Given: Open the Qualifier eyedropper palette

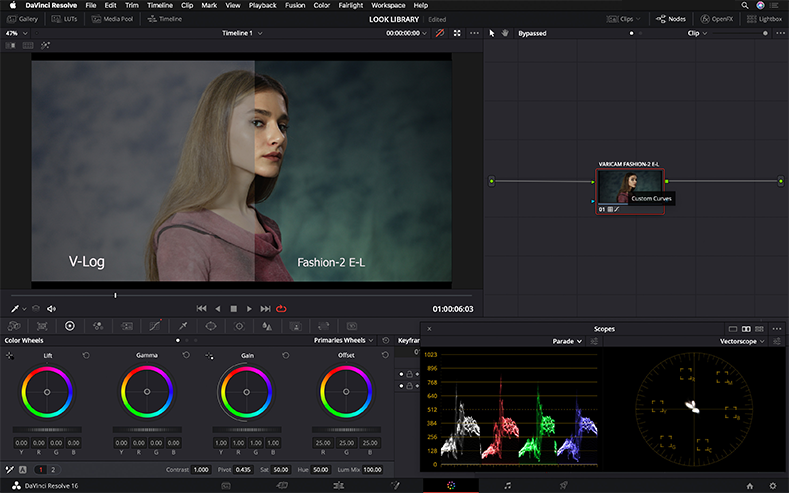Looking at the screenshot, I should pyautogui.click(x=183, y=326).
